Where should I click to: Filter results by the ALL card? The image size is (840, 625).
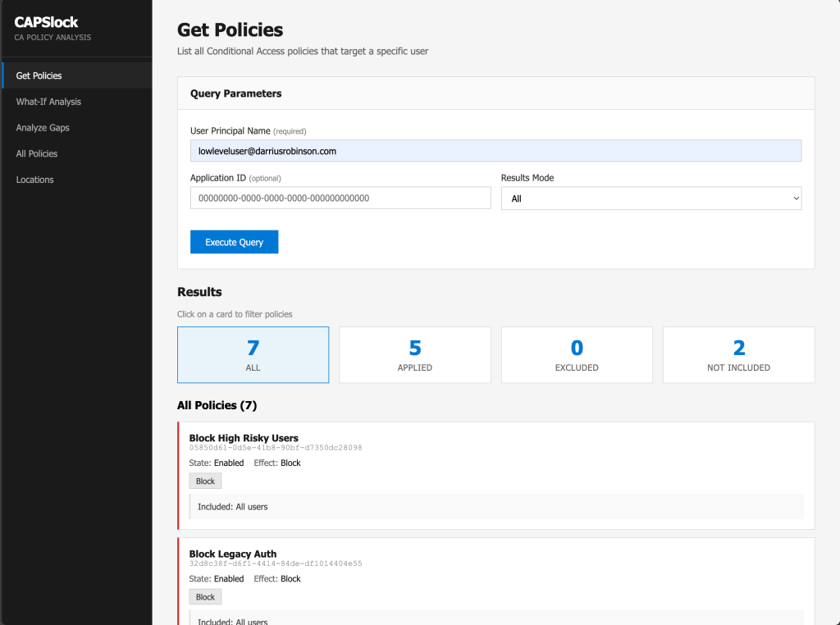253,355
